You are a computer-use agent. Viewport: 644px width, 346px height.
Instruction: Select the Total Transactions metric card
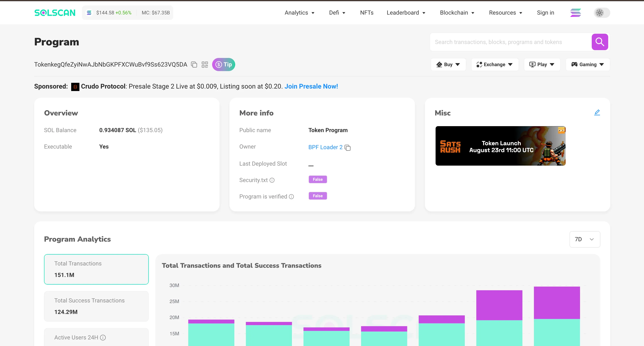pyautogui.click(x=96, y=269)
